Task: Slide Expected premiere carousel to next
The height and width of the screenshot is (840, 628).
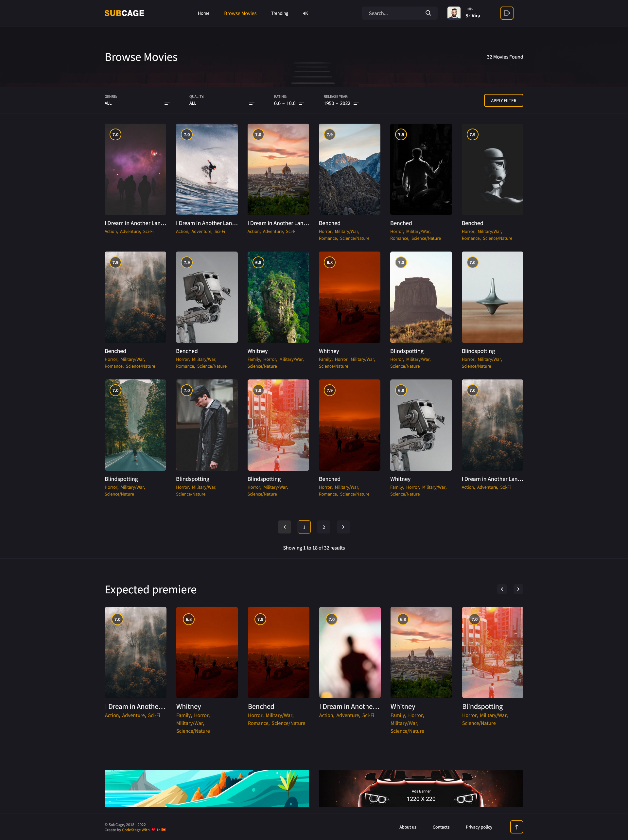Action: pos(518,589)
